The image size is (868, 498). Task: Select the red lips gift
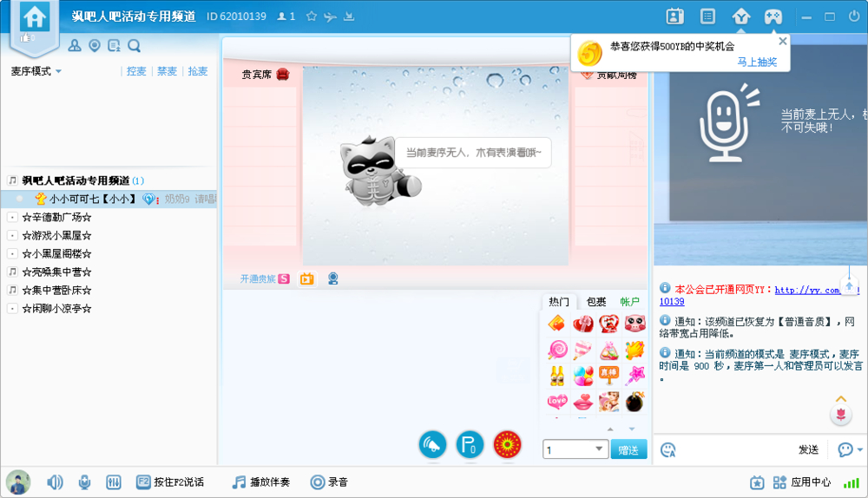pyautogui.click(x=583, y=402)
